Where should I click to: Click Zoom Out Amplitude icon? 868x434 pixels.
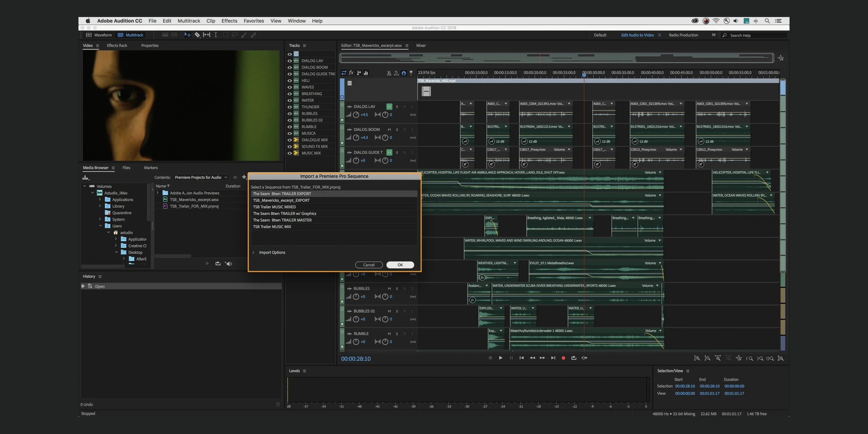point(707,358)
